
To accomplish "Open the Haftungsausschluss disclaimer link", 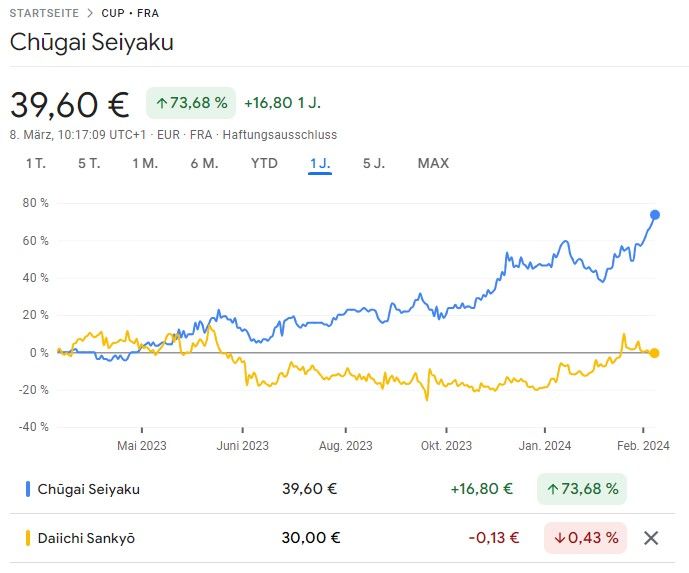I will click(x=280, y=135).
